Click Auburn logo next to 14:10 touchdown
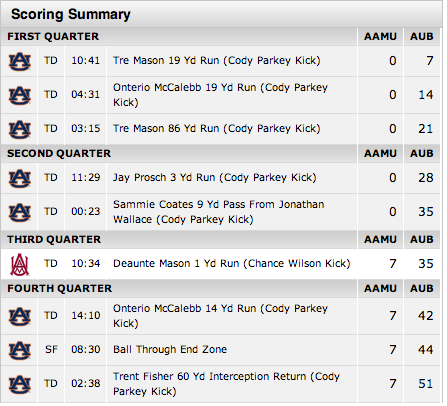447x406 pixels. click(20, 316)
